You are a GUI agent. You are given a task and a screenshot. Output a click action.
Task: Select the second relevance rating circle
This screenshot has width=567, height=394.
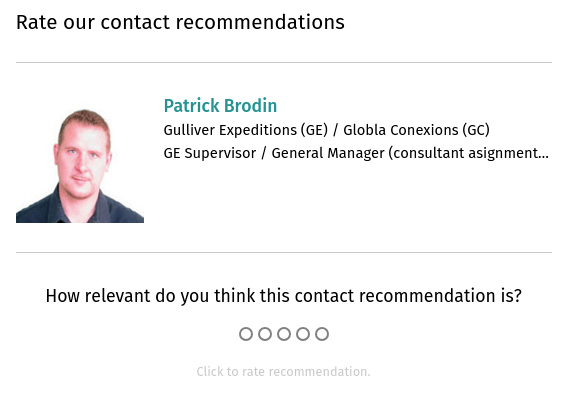pos(265,334)
